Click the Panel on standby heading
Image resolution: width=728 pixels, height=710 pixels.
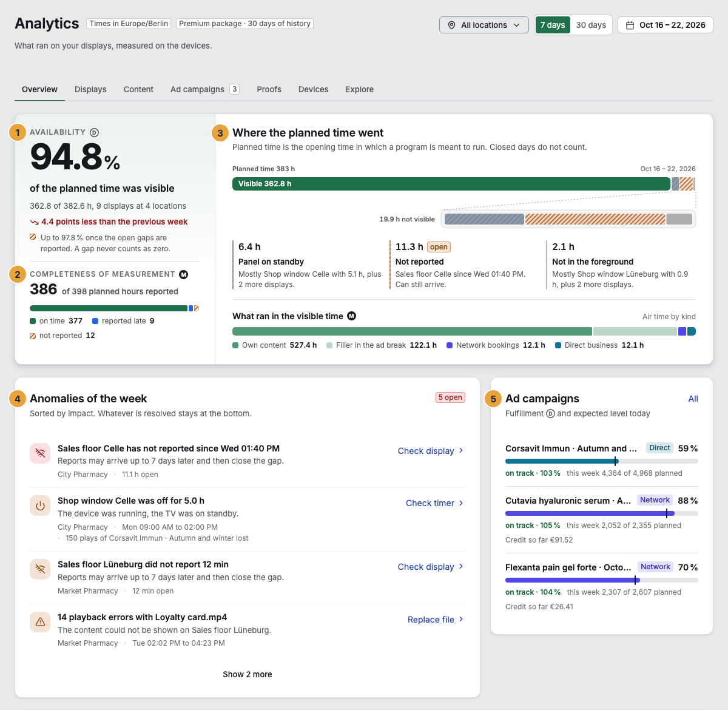(x=271, y=262)
